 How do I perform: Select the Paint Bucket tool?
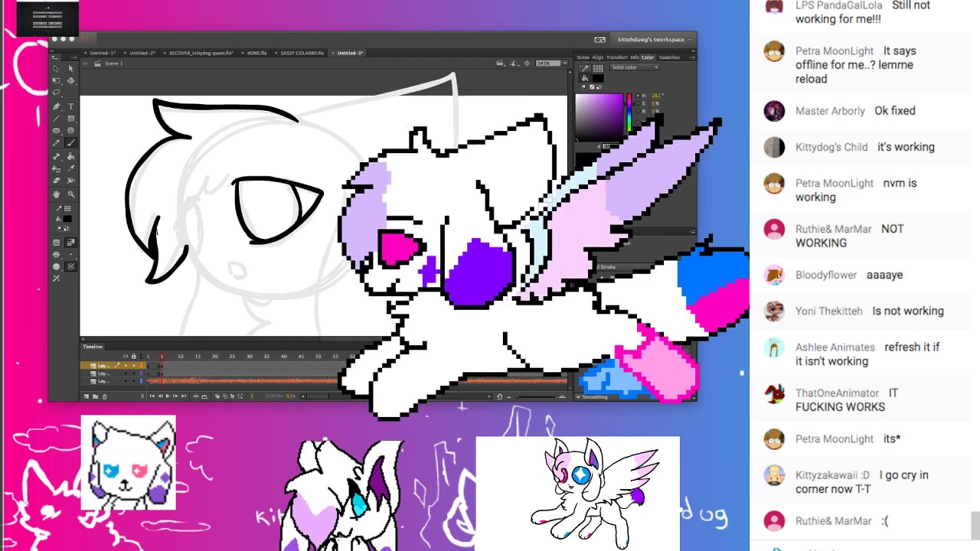pos(70,156)
